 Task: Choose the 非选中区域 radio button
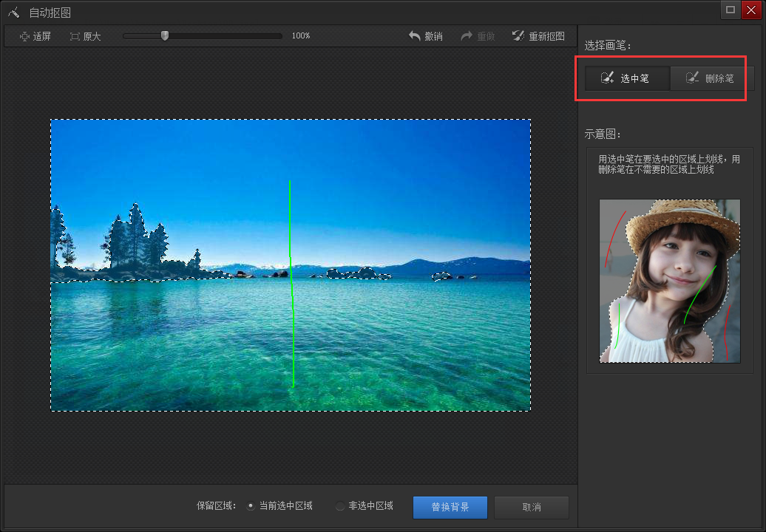340,506
